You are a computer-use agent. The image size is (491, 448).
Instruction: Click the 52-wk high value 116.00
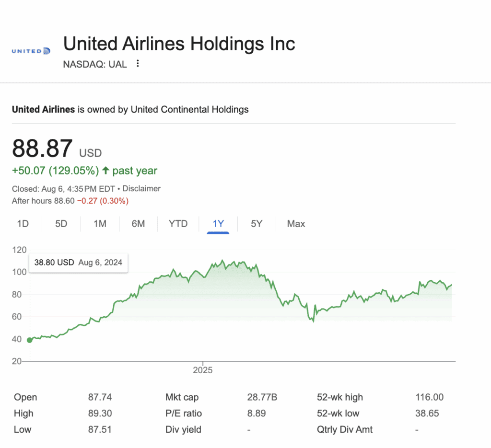[x=429, y=397]
